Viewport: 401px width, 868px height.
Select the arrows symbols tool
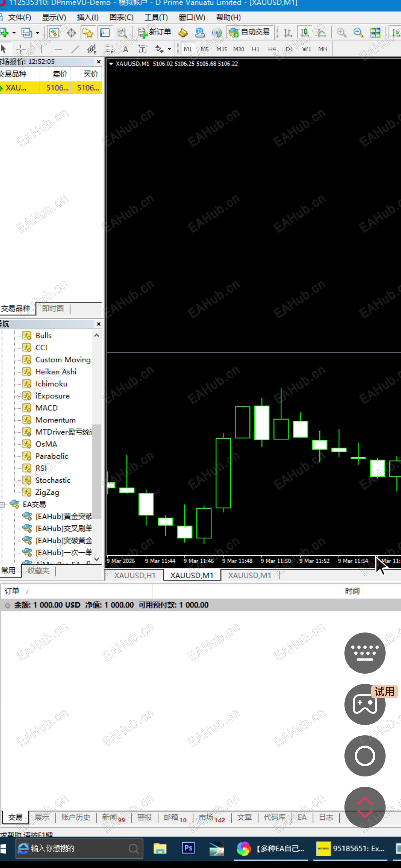coord(159,49)
